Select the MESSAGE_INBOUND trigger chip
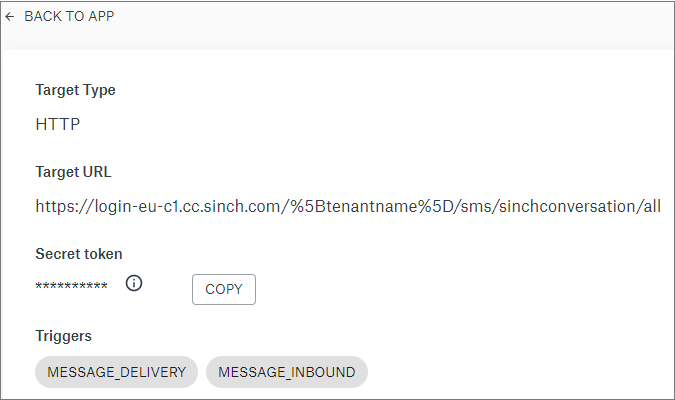The image size is (675, 400). pyautogui.click(x=286, y=372)
